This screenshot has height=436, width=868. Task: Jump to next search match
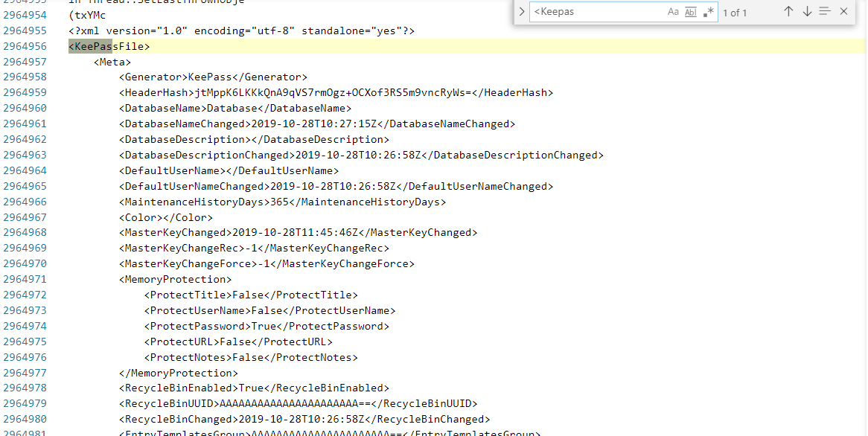click(x=807, y=12)
